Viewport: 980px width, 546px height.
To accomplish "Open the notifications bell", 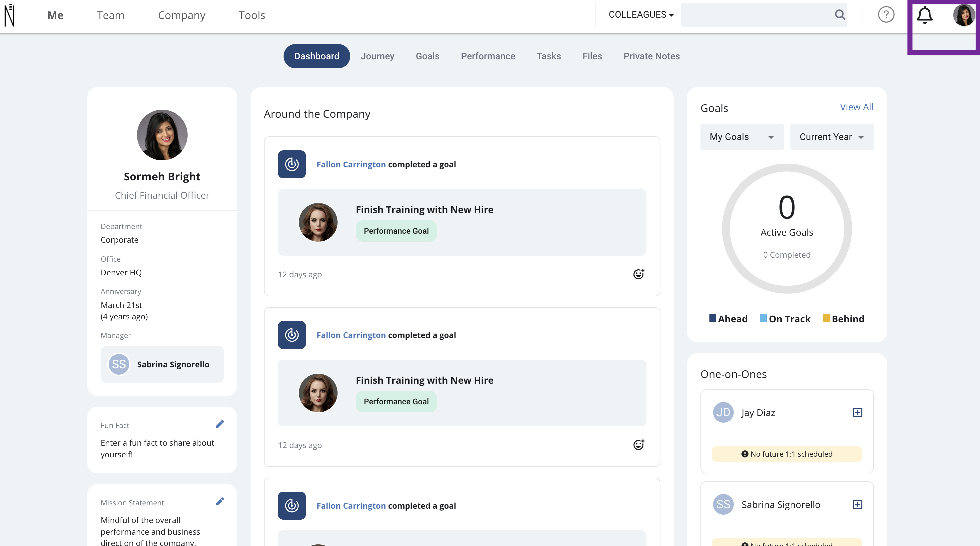I will 924,15.
